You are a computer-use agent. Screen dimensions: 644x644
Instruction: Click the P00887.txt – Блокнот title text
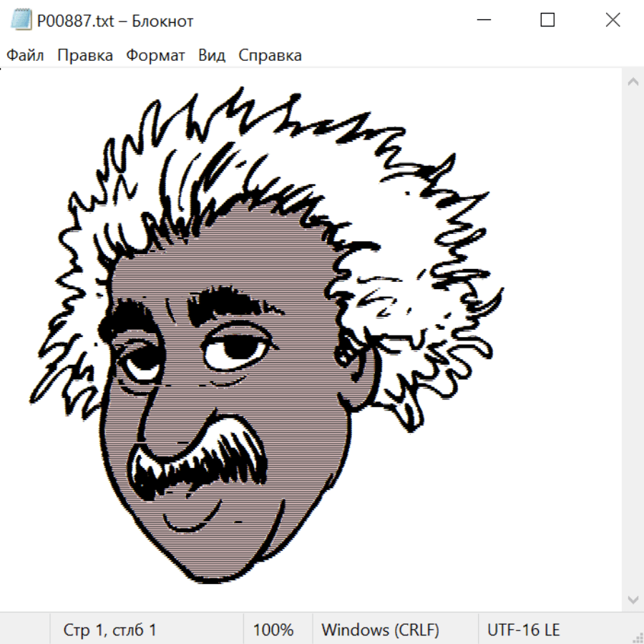pyautogui.click(x=115, y=21)
